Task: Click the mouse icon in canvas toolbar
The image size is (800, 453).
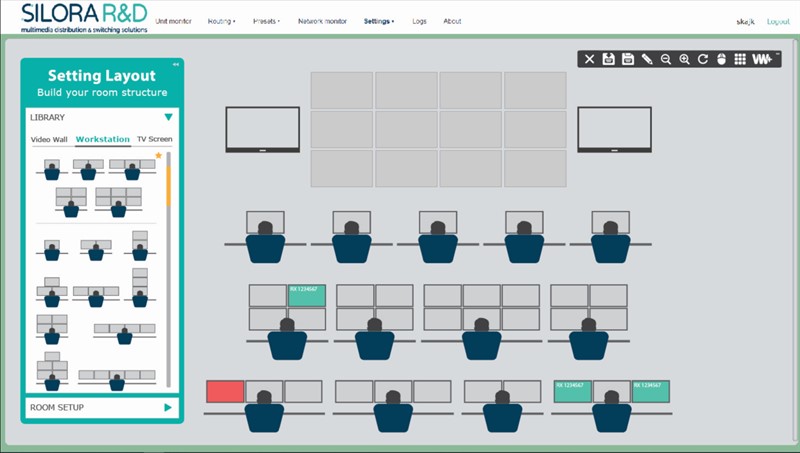Action: coord(721,60)
